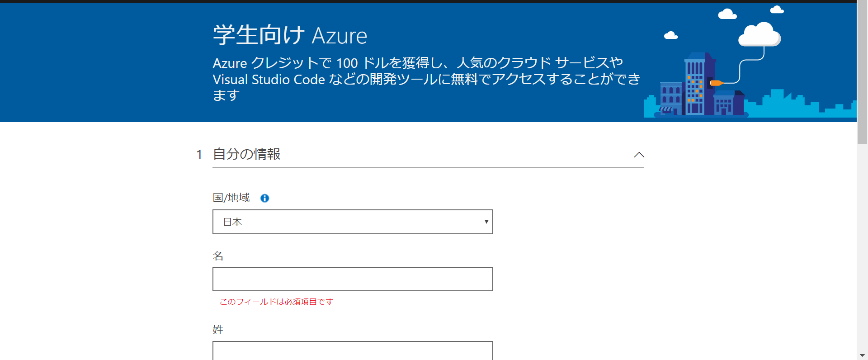Click the scrollbar down arrow
Screen dimensions: 868x360
coord(862,355)
